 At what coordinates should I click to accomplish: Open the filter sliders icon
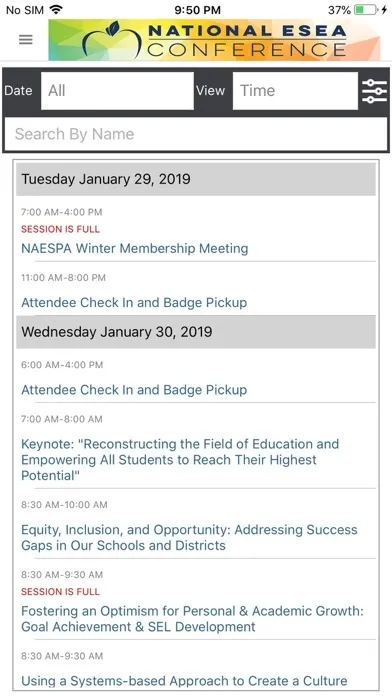tap(374, 91)
